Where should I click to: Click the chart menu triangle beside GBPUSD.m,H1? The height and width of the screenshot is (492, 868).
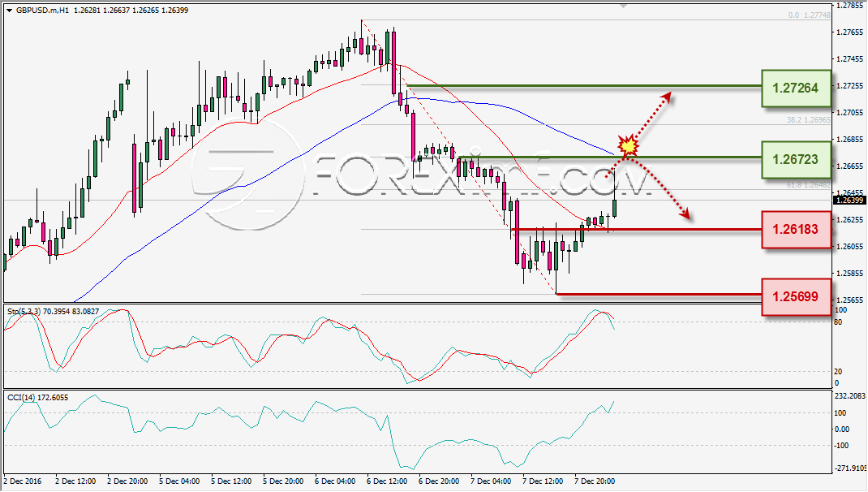point(9,11)
